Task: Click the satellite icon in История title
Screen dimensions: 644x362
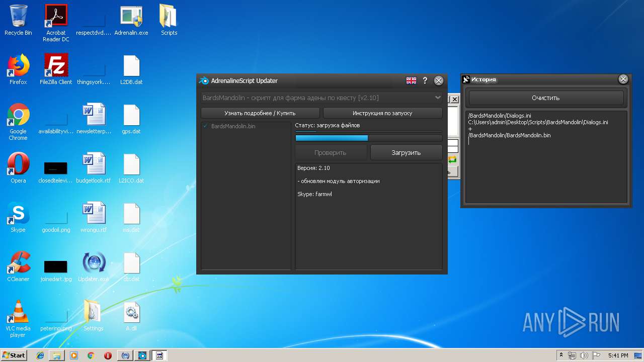Action: pos(466,79)
